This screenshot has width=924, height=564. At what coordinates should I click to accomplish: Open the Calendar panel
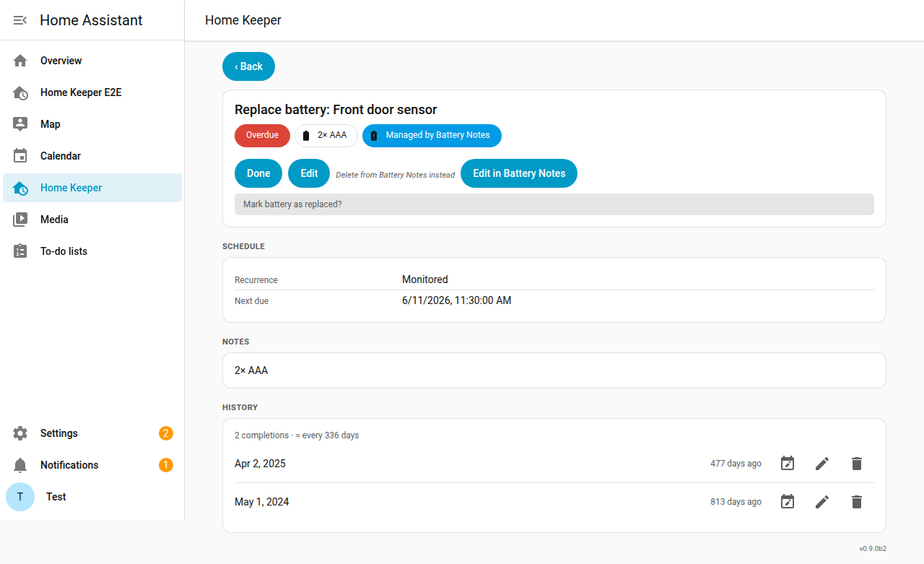pyautogui.click(x=92, y=156)
